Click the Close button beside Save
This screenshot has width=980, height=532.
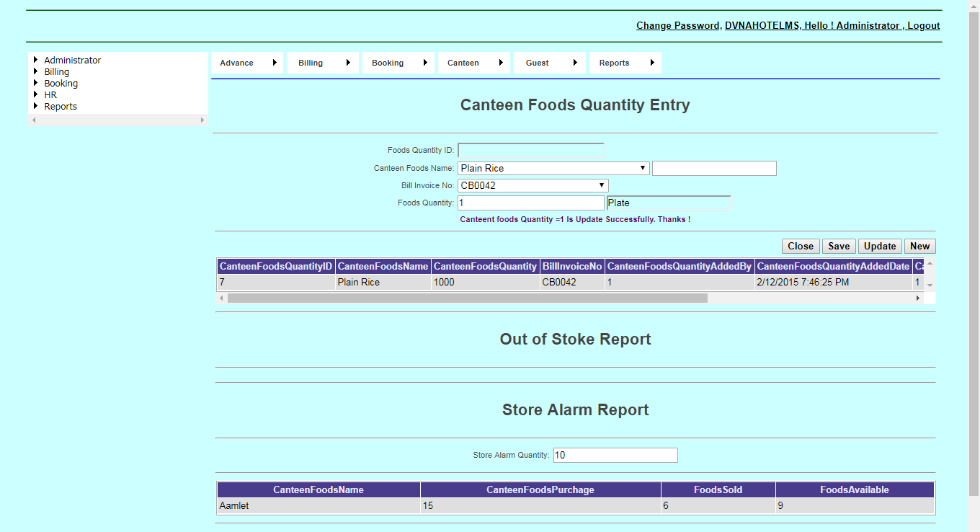(800, 246)
